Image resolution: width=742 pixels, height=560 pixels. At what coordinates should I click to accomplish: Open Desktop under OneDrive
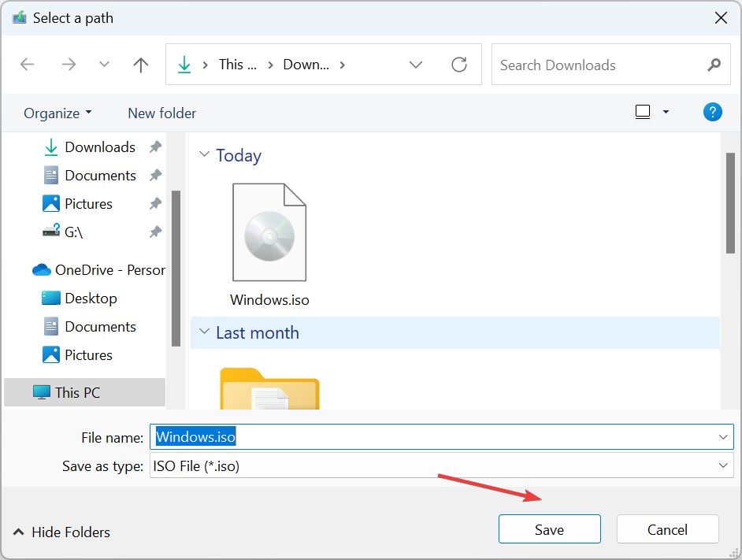pyautogui.click(x=80, y=299)
